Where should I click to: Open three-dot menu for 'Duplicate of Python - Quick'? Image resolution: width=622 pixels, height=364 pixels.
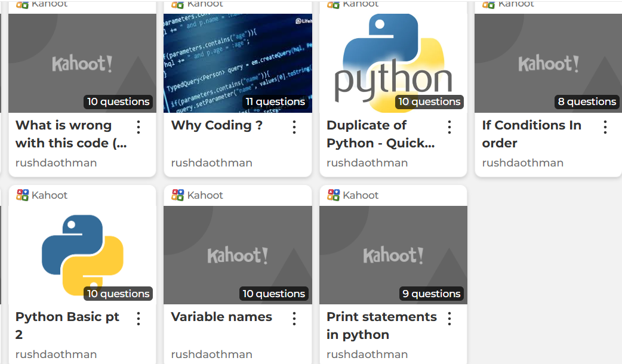coord(449,127)
